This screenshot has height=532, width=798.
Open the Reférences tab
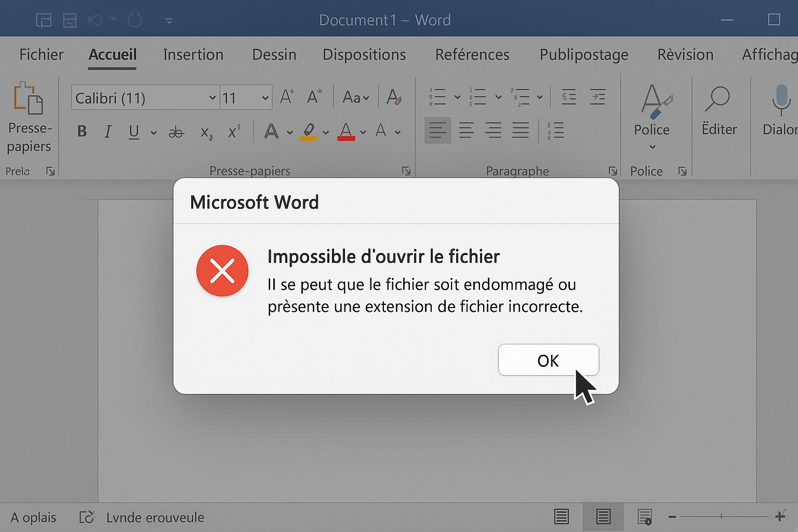[472, 55]
